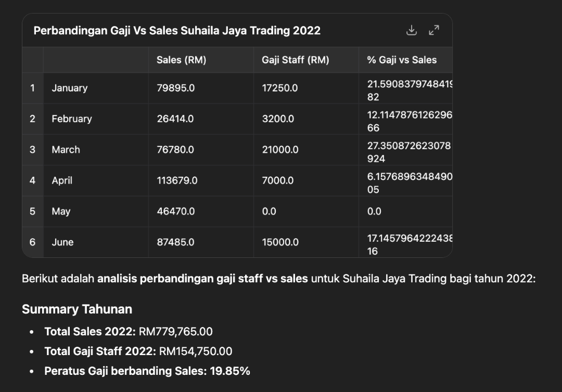The image size is (562, 392).
Task: Click the January month cell
Action: [x=70, y=88]
